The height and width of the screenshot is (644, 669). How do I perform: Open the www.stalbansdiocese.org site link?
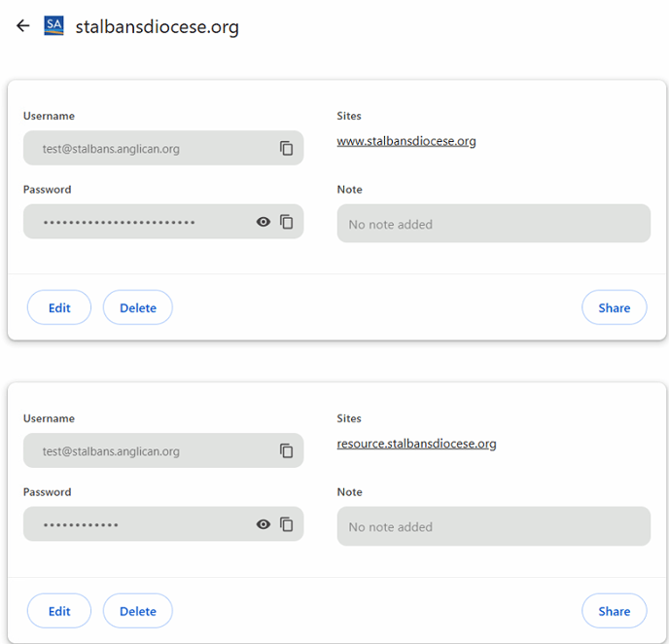click(406, 141)
